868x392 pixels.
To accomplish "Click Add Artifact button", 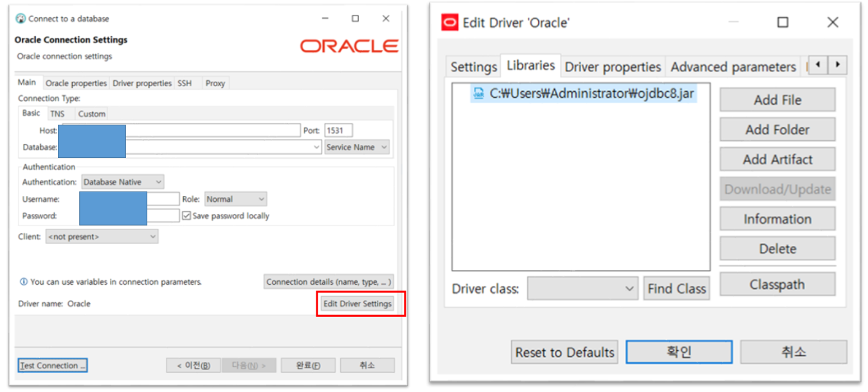I will 777,159.
